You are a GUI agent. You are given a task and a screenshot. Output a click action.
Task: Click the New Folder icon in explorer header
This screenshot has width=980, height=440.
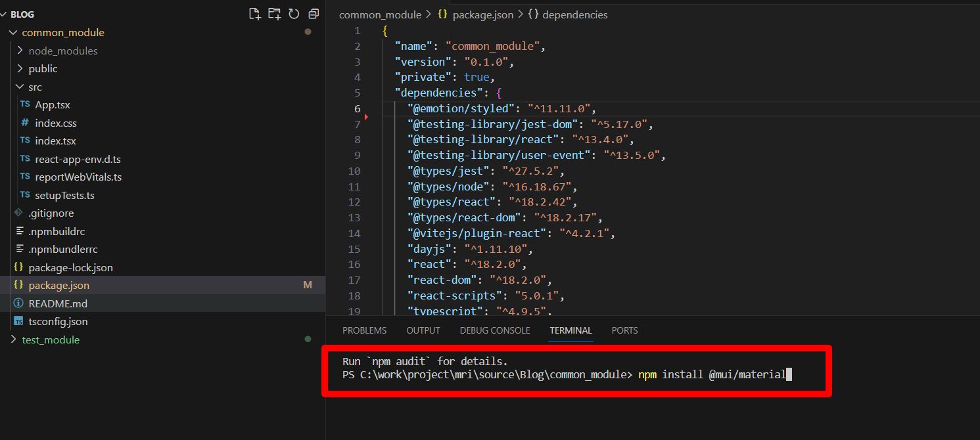[274, 14]
